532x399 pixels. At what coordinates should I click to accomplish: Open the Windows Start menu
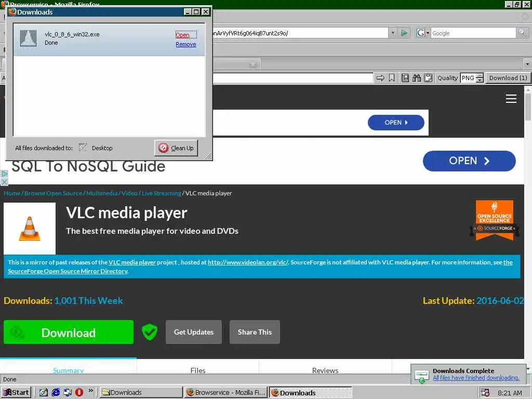[16, 393]
